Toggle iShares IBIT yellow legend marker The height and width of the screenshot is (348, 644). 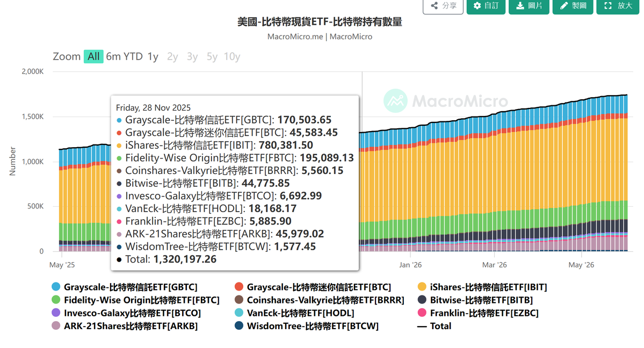[422, 287]
